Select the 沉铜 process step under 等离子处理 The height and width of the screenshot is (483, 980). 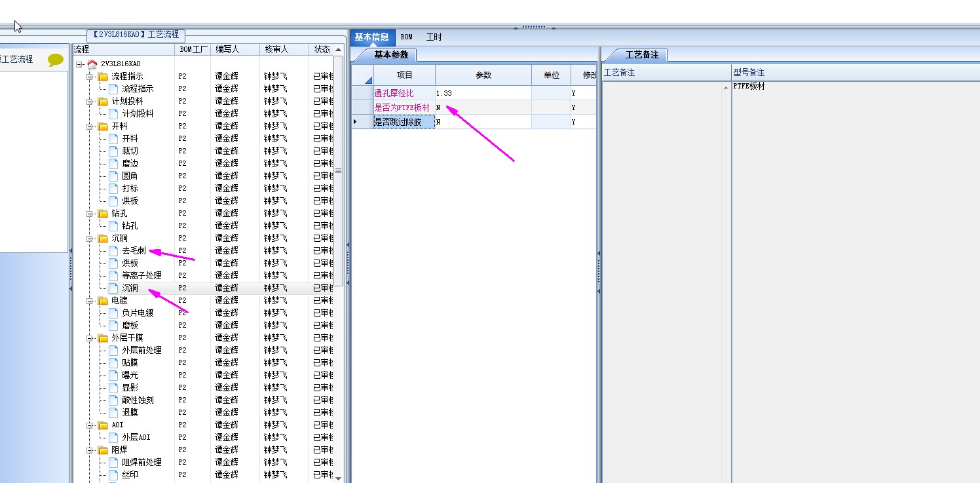(130, 288)
